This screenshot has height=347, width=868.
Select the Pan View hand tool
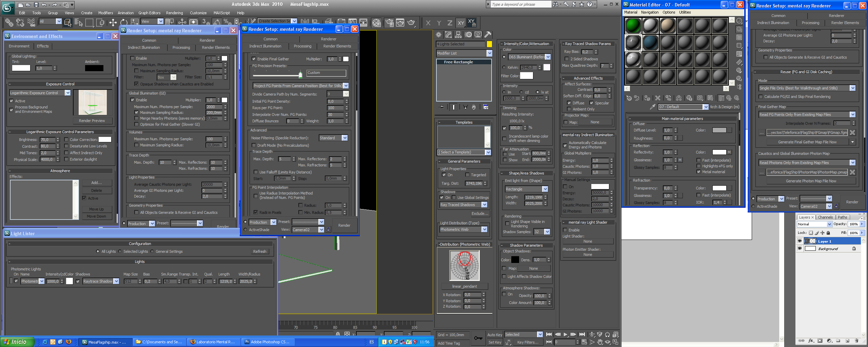tap(600, 342)
